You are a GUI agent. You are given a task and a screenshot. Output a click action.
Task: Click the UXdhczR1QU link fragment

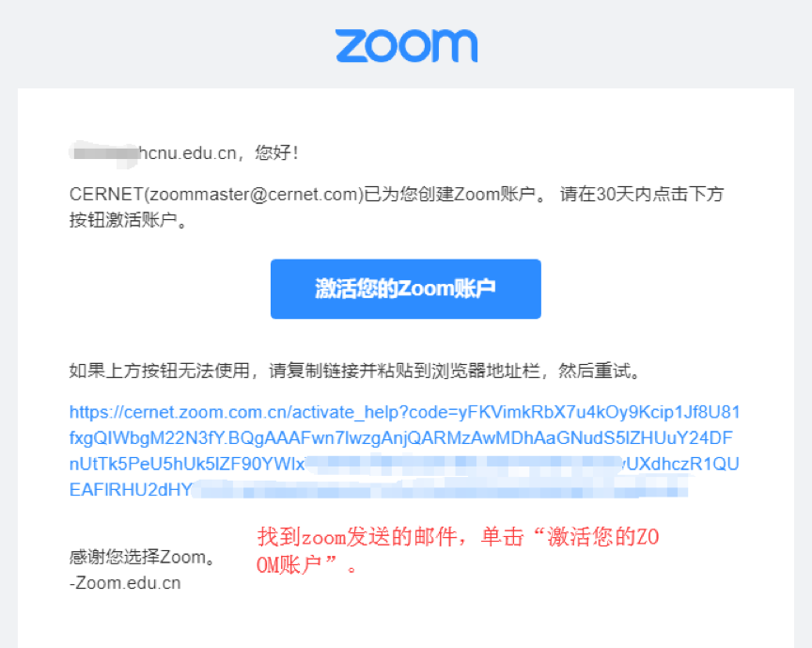(682, 464)
